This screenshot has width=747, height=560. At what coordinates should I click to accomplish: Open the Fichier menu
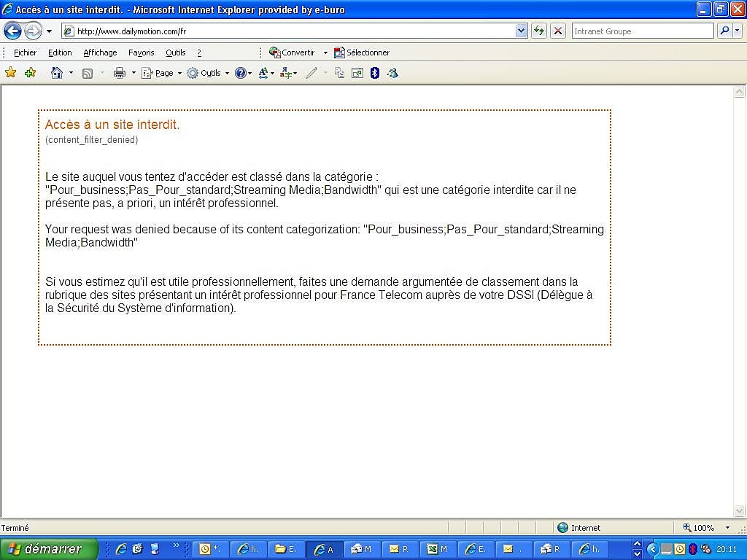(x=25, y=52)
